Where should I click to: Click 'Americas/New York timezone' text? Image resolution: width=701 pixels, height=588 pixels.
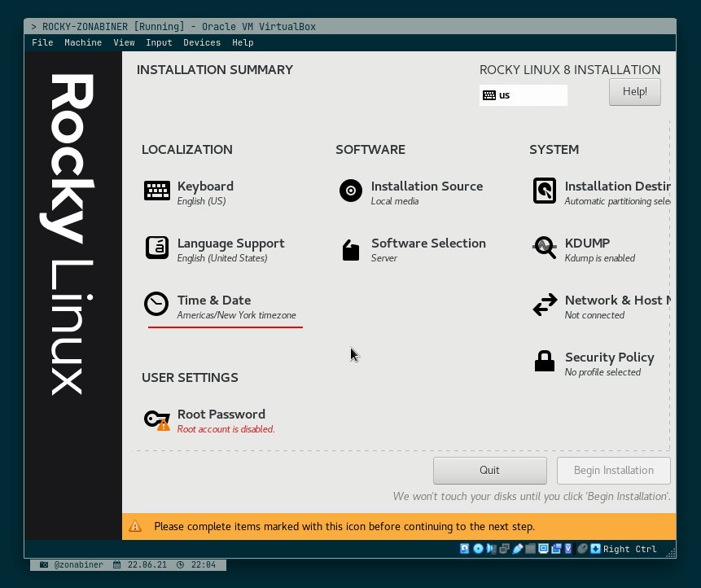click(236, 315)
